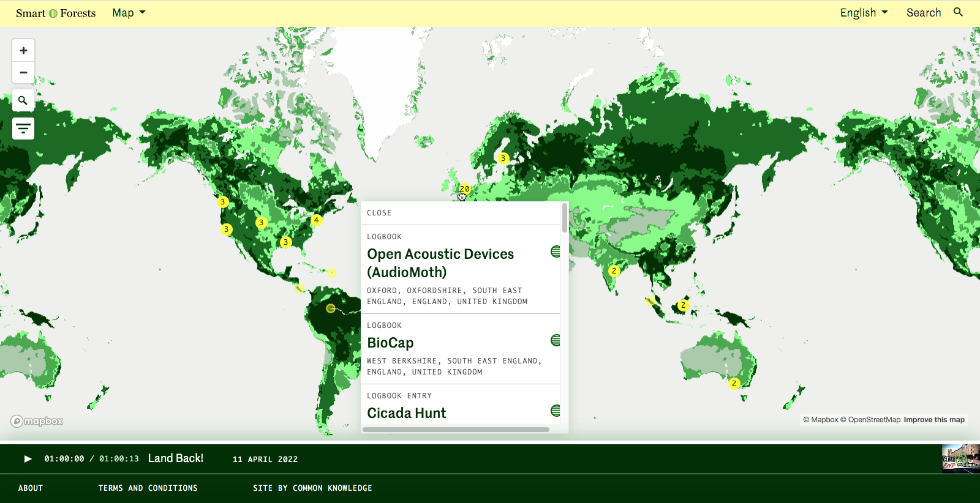Click the search magnifier in header
This screenshot has height=503, width=980.
[x=959, y=12]
